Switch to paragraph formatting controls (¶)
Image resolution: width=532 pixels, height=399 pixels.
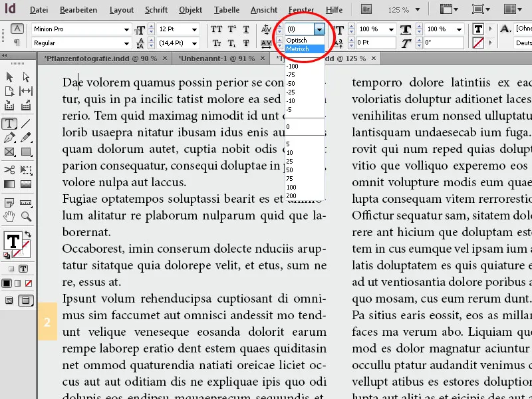coord(17,43)
